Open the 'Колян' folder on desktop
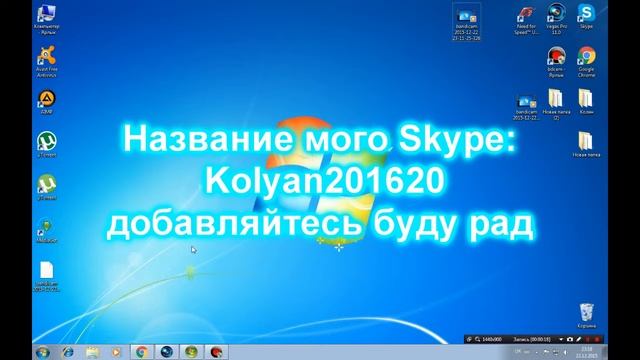 pos(586,102)
